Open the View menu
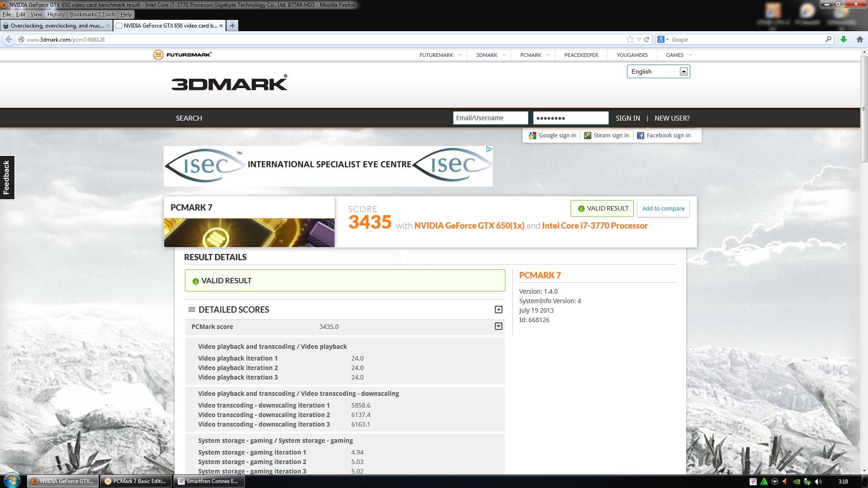This screenshot has height=488, width=868. pos(36,14)
